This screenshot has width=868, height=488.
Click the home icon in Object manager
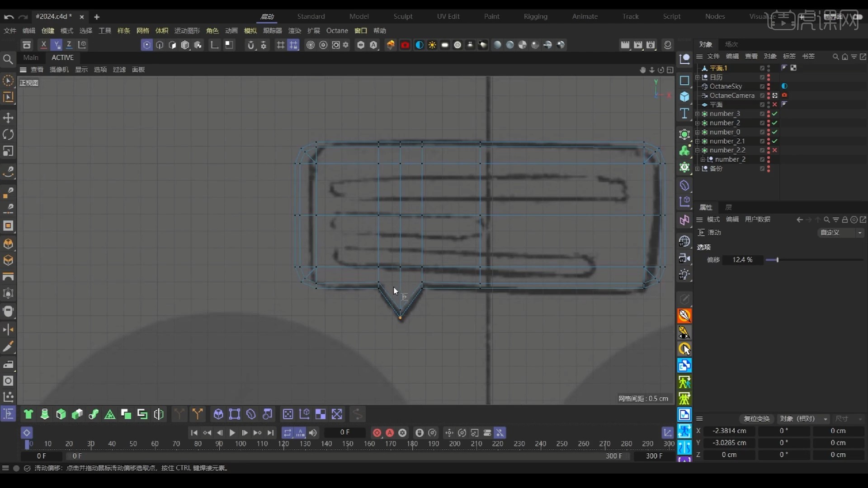[844, 56]
